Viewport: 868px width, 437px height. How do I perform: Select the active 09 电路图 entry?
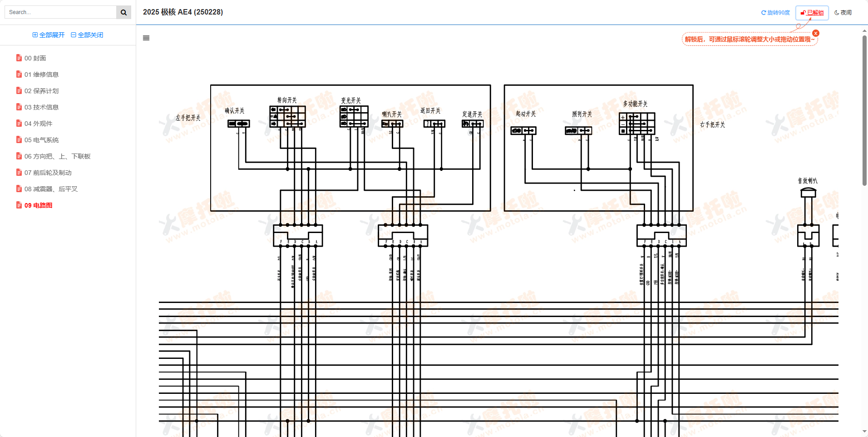38,205
